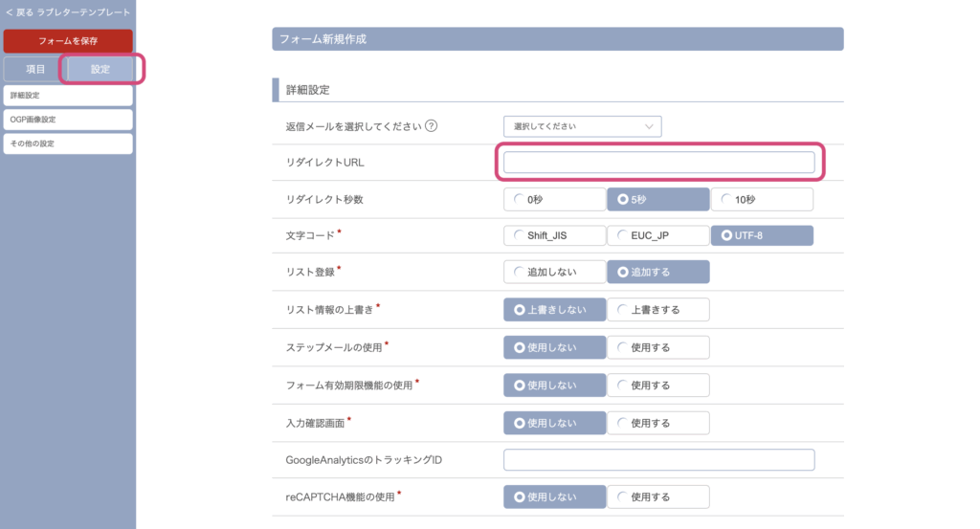Switch to the 項目 tab
980x529 pixels.
[x=35, y=69]
